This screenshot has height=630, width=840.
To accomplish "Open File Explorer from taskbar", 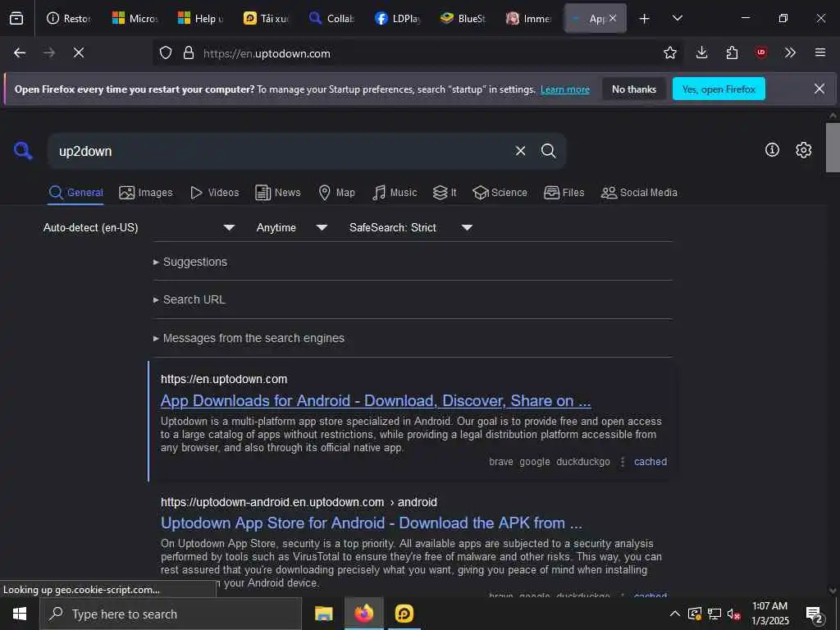I will (323, 614).
